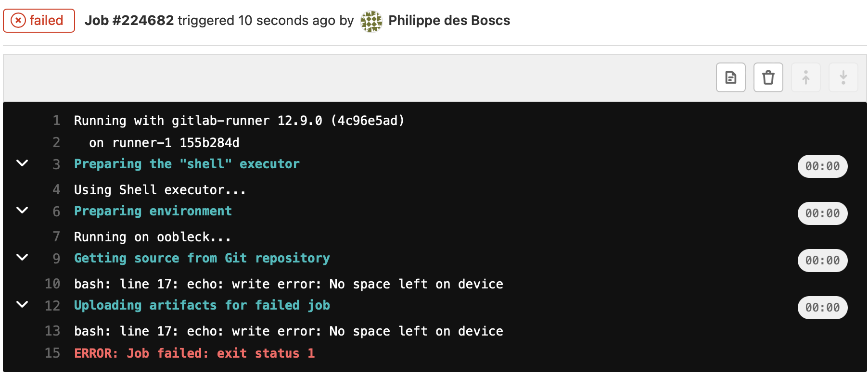Click the Uploading artifacts duration badge
Screen dimensions: 868x374
click(x=822, y=308)
